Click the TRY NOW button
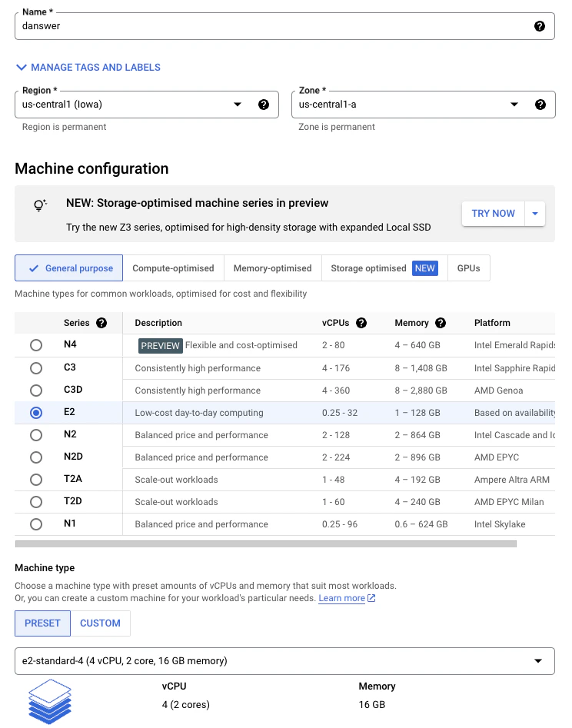572x728 pixels. (x=493, y=213)
